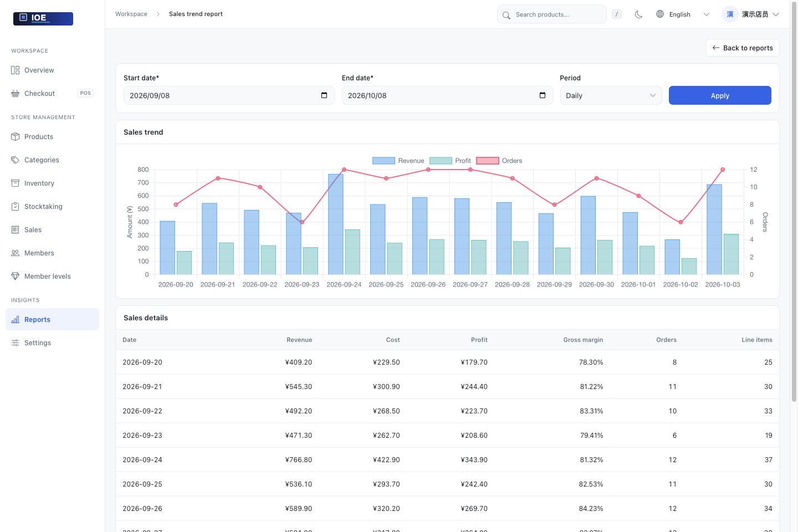Click the Stocktaking clipboard icon
The width and height of the screenshot is (798, 532).
point(16,207)
